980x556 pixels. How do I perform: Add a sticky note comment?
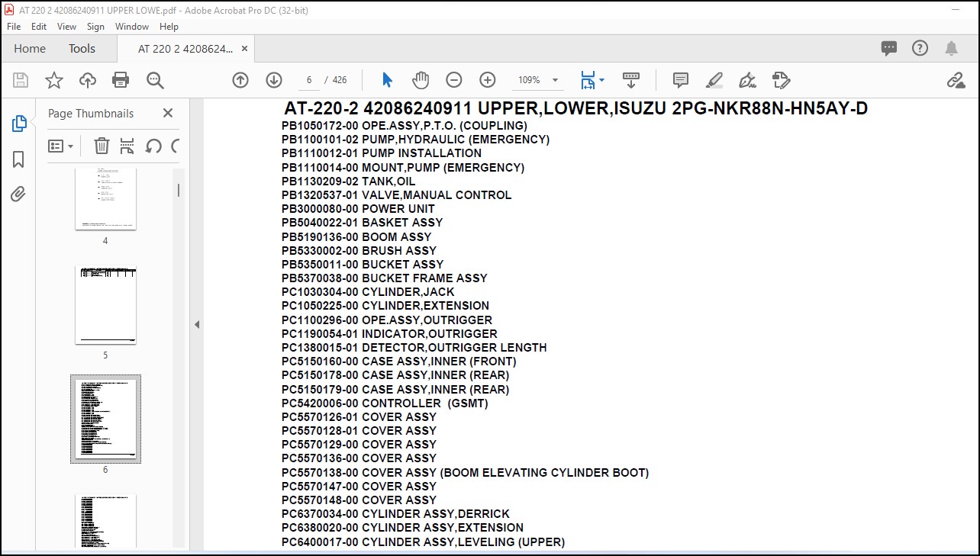[681, 80]
